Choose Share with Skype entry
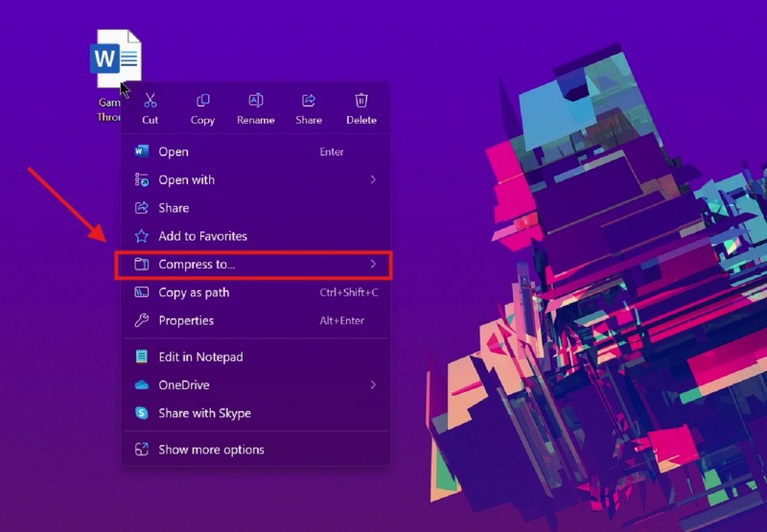Screen dimensions: 767x532 click(x=204, y=413)
